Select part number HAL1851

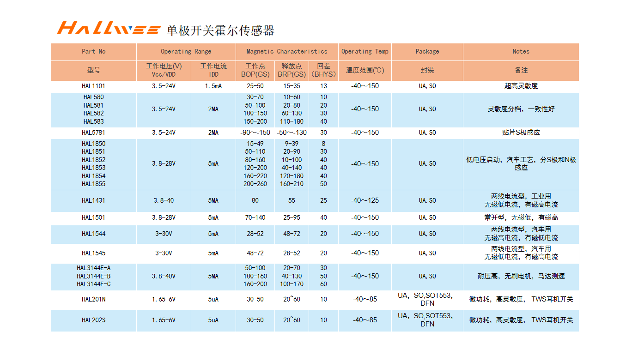(x=94, y=152)
